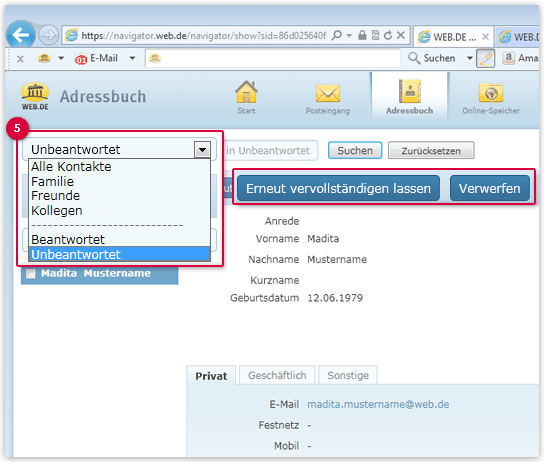Switch to the Privat tab
The height and width of the screenshot is (462, 544).
click(x=211, y=376)
